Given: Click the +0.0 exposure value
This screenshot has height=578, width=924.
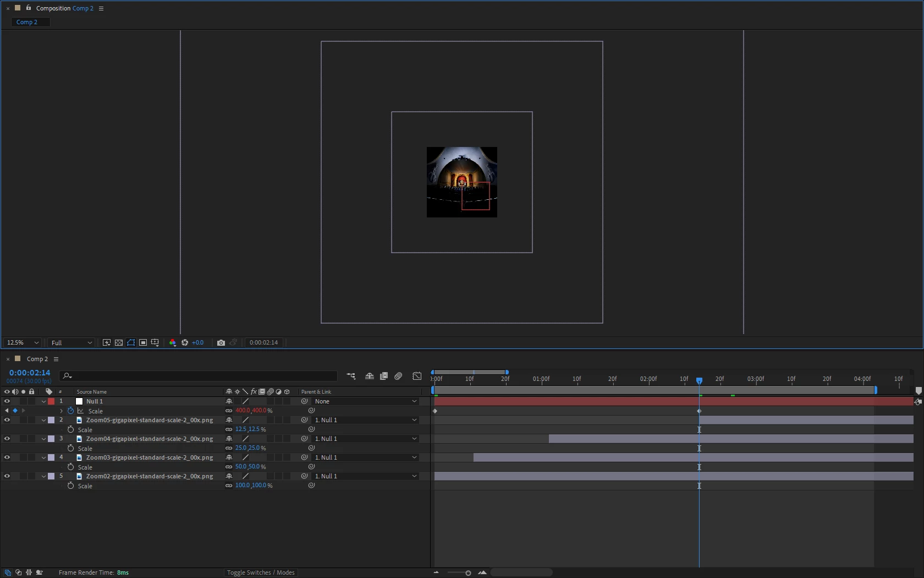Looking at the screenshot, I should point(197,342).
